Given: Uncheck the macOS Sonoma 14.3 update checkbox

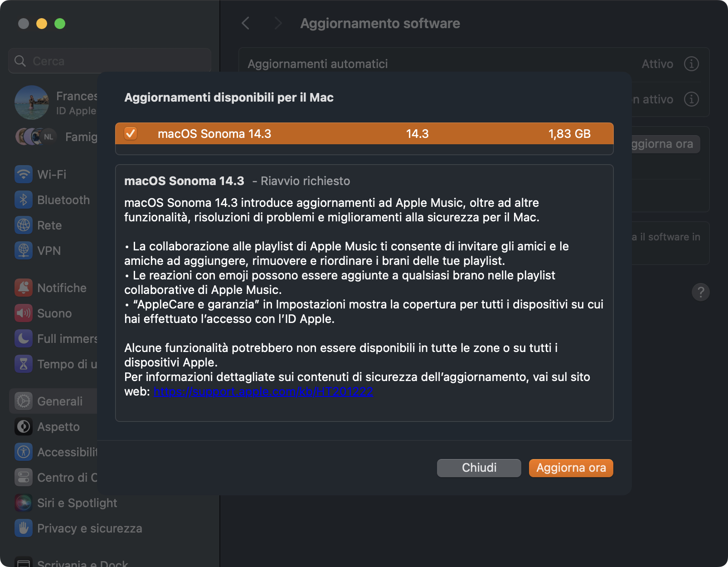Looking at the screenshot, I should tap(131, 133).
